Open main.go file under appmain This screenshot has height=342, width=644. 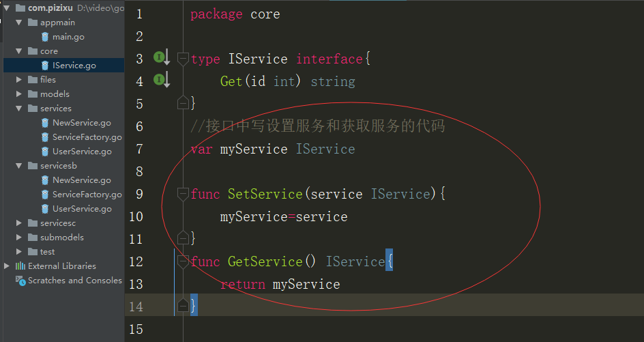(x=68, y=37)
